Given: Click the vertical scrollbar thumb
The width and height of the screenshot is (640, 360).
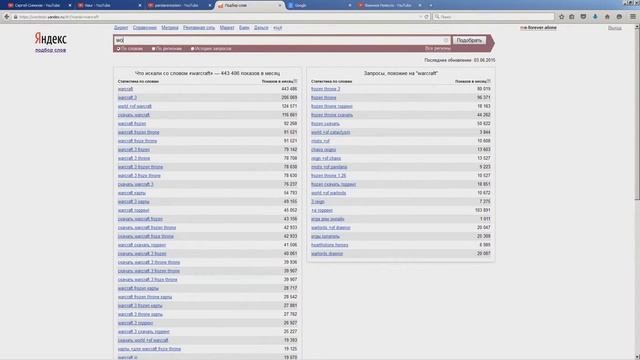Looking at the screenshot, I should tap(637, 115).
